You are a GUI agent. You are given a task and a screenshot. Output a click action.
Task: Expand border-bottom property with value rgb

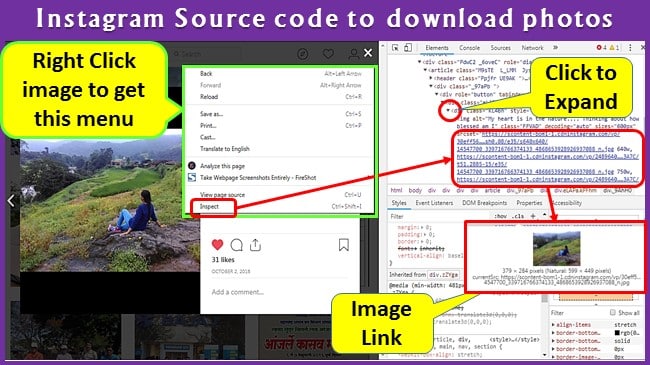[553, 333]
